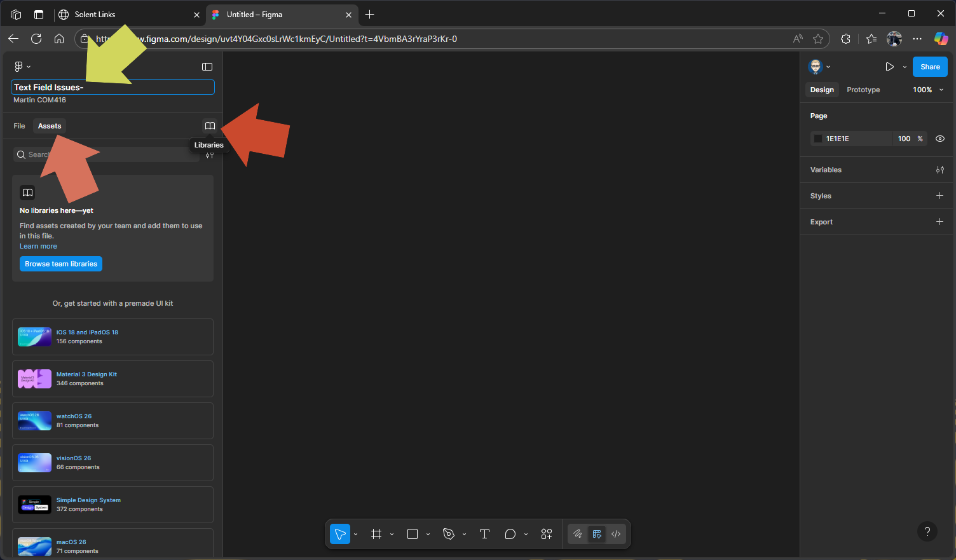The height and width of the screenshot is (560, 956).
Task: Open the Libraries book icon
Action: coord(210,126)
